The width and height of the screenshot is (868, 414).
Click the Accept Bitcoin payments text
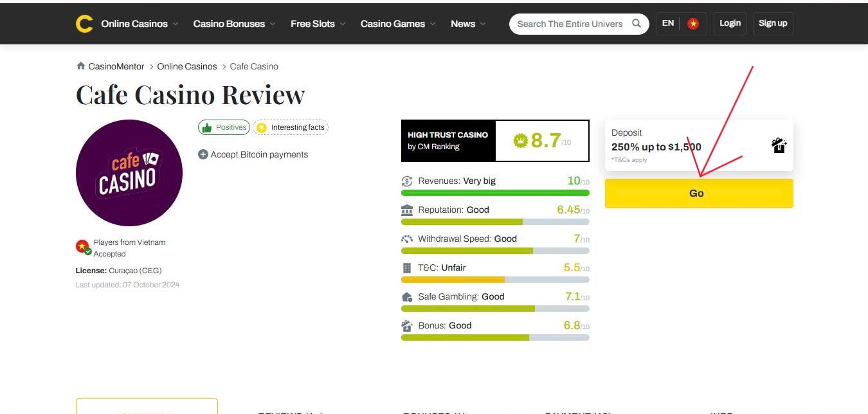pyautogui.click(x=259, y=154)
